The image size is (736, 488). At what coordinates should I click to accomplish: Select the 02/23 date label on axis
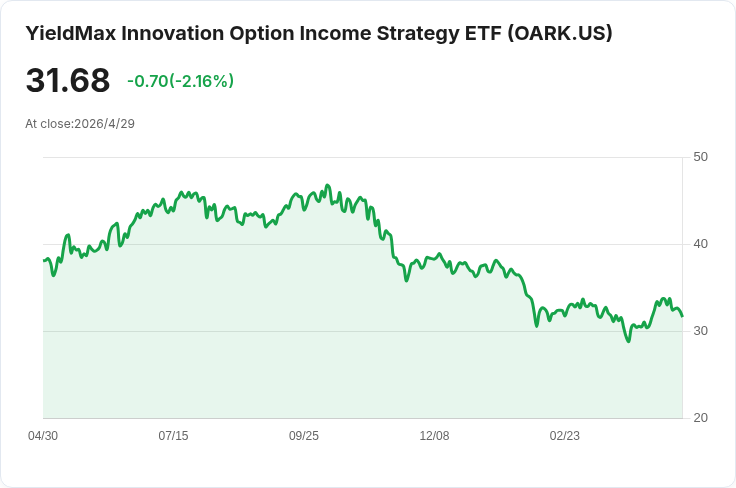(x=565, y=436)
